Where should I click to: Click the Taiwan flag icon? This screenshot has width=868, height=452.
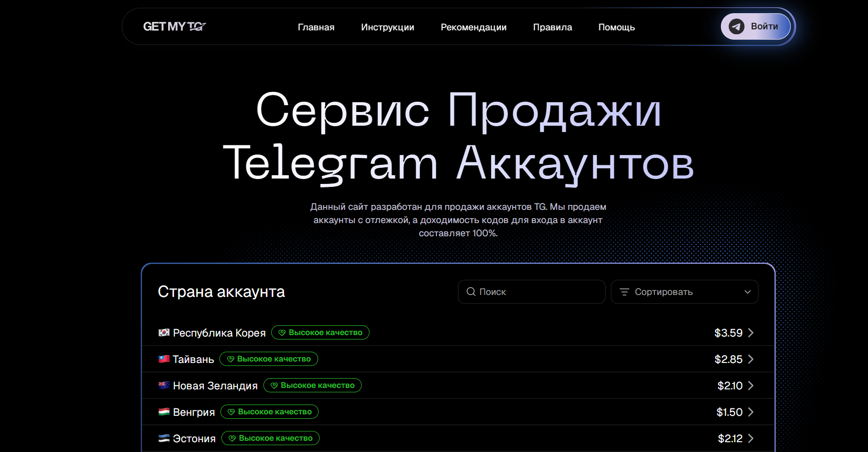coord(164,359)
